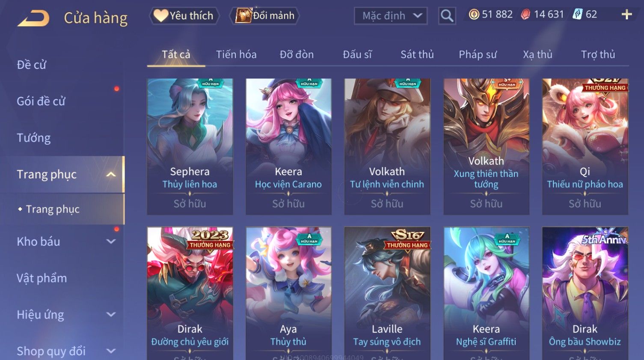Viewport: 644px width, 360px height.
Task: Switch to the Tiến hóa tab
Action: (x=236, y=54)
